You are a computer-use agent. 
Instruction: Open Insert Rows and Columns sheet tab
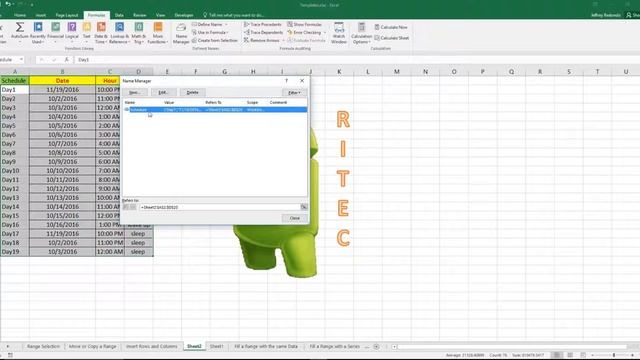[151, 347]
